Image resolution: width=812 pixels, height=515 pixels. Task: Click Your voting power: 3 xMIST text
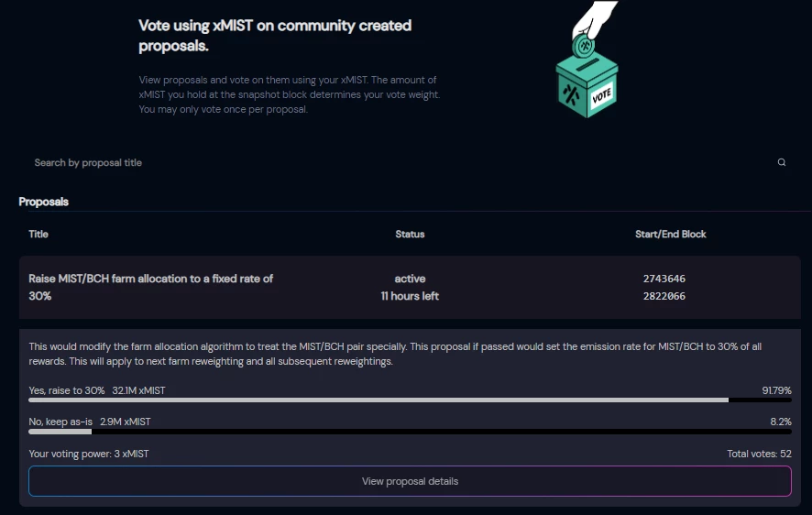pos(89,454)
